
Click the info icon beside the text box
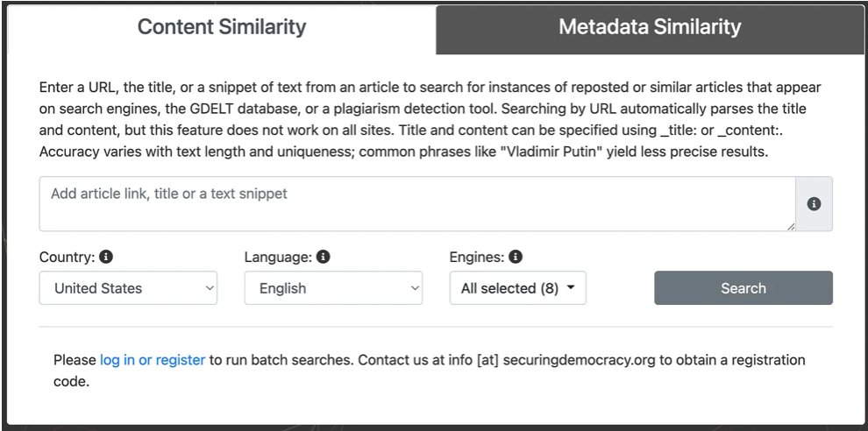coord(814,204)
